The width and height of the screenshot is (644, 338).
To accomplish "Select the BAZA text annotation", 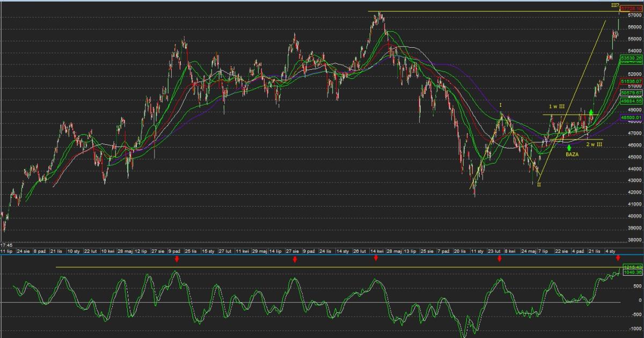I will (x=572, y=155).
